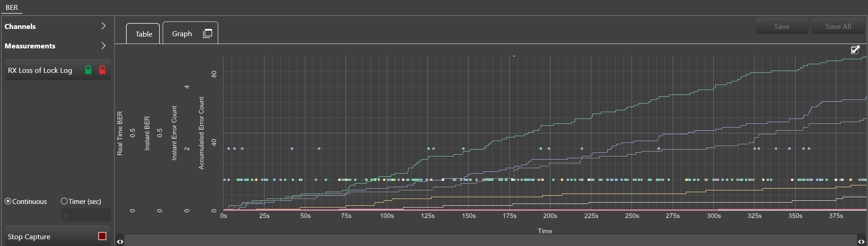
Task: Select the Continuous radio button
Action: point(8,201)
